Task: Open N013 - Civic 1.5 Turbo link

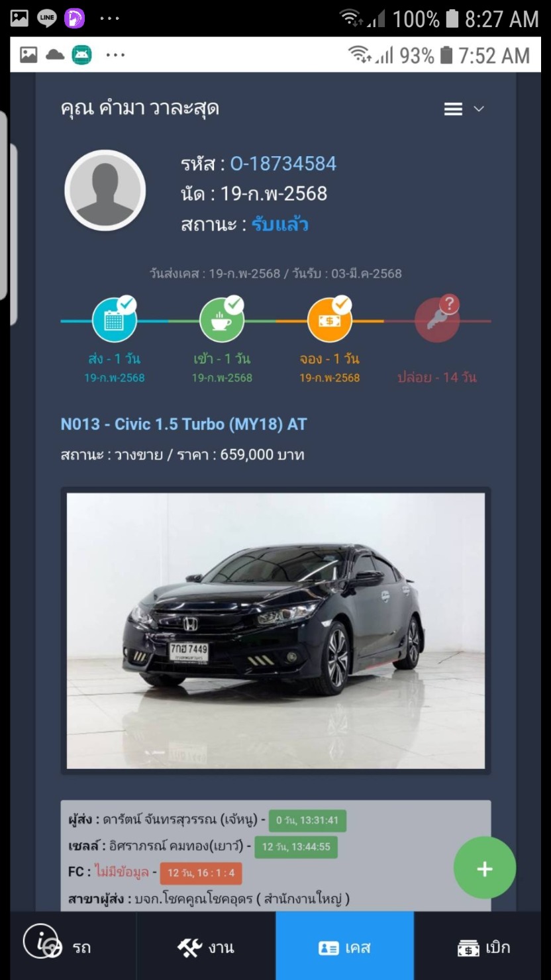Action: click(x=183, y=424)
